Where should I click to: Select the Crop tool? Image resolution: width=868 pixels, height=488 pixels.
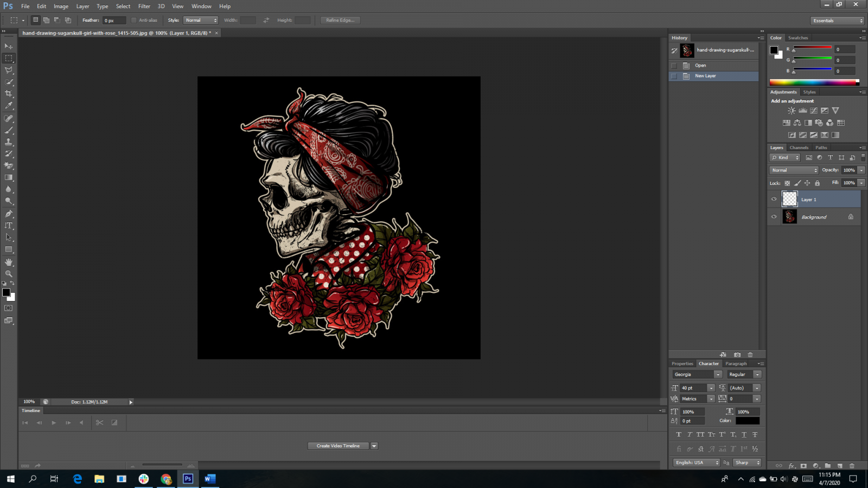[x=9, y=94]
